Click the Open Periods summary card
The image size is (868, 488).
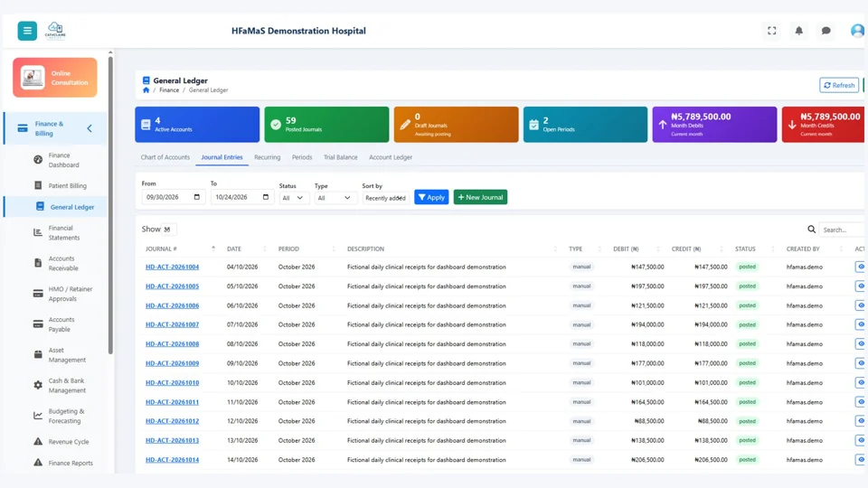tap(585, 125)
